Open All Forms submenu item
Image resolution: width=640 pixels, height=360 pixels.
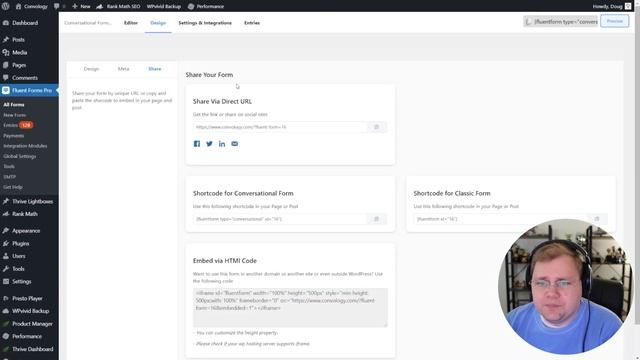tap(14, 104)
